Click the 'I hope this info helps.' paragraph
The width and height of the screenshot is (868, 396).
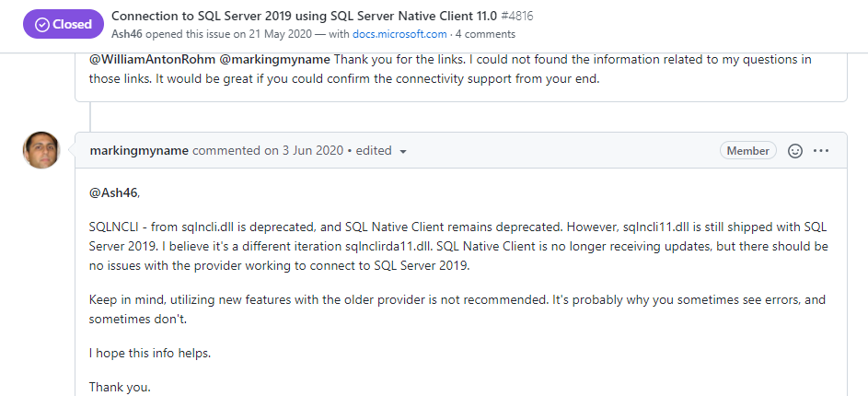(x=150, y=353)
